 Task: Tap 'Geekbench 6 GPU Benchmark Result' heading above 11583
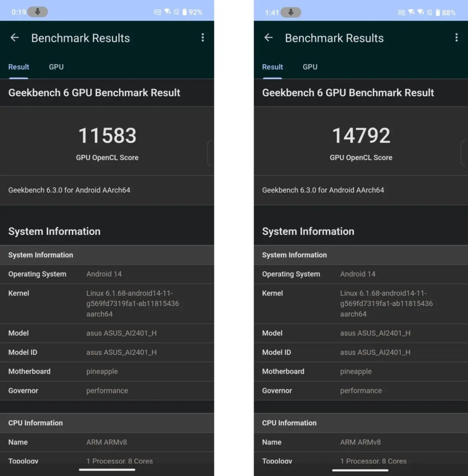pyautogui.click(x=94, y=93)
